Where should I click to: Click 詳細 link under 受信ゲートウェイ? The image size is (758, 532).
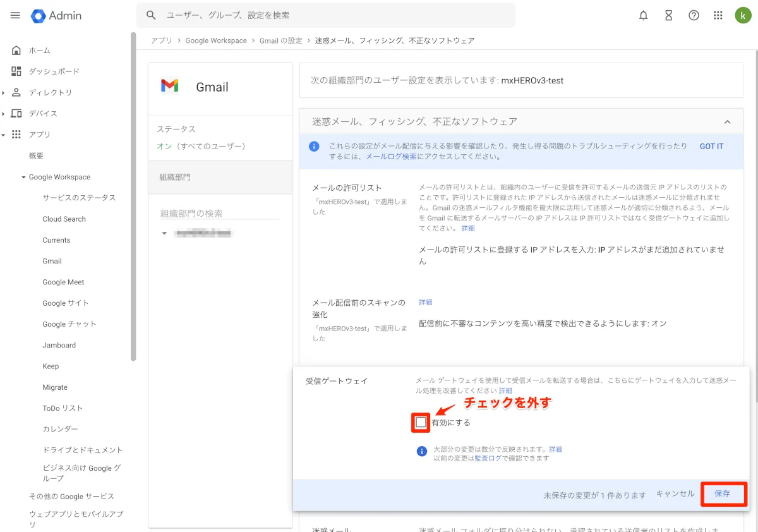pos(505,391)
